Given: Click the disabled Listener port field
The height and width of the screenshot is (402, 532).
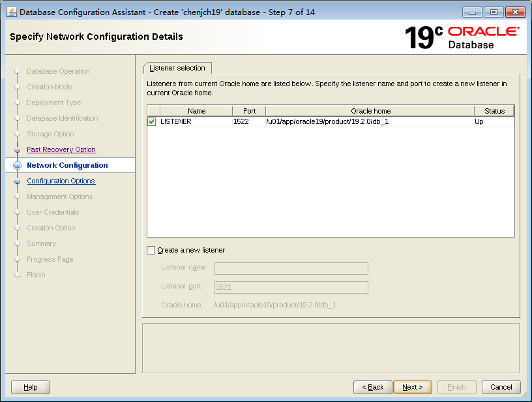Looking at the screenshot, I should (x=291, y=287).
